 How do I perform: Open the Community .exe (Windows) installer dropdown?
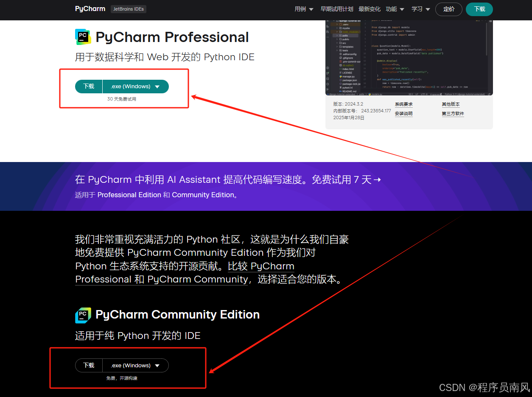[136, 365]
